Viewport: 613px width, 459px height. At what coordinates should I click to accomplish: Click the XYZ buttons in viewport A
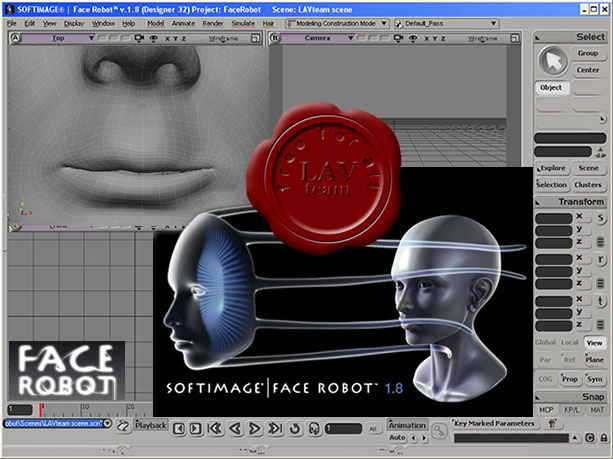coord(175,38)
